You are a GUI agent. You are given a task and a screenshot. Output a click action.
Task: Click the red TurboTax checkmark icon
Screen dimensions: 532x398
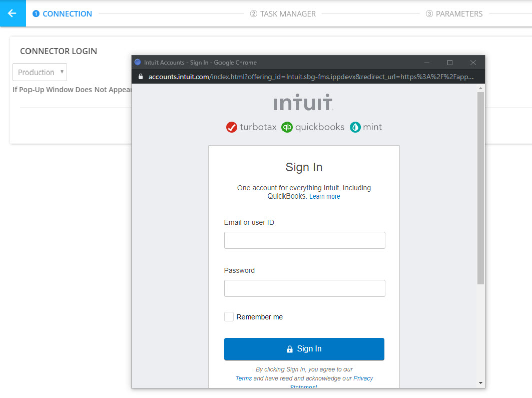(231, 127)
